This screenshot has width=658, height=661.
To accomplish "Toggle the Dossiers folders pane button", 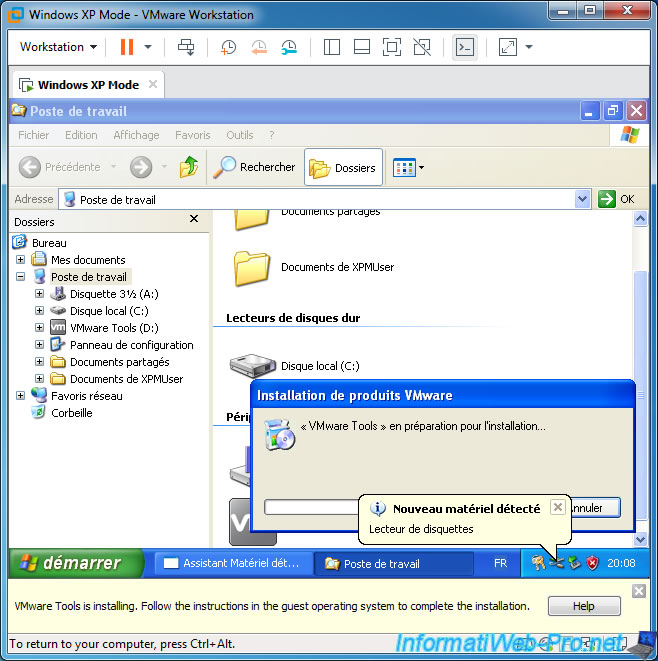I will tap(343, 167).
